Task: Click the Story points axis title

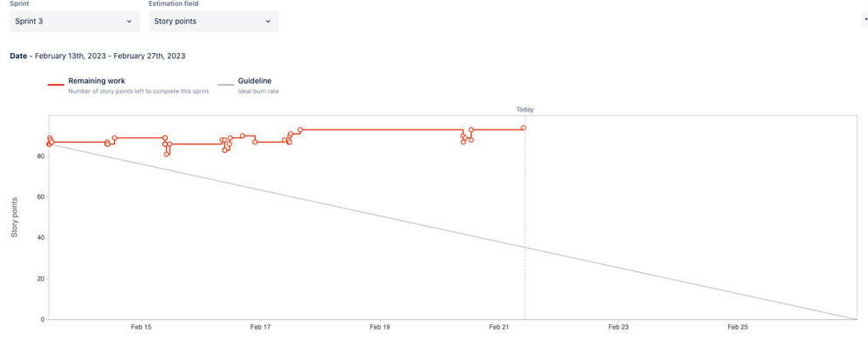Action: pos(15,217)
